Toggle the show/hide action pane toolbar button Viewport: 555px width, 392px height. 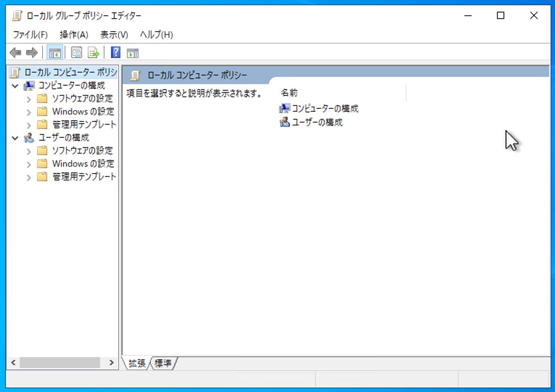[133, 53]
